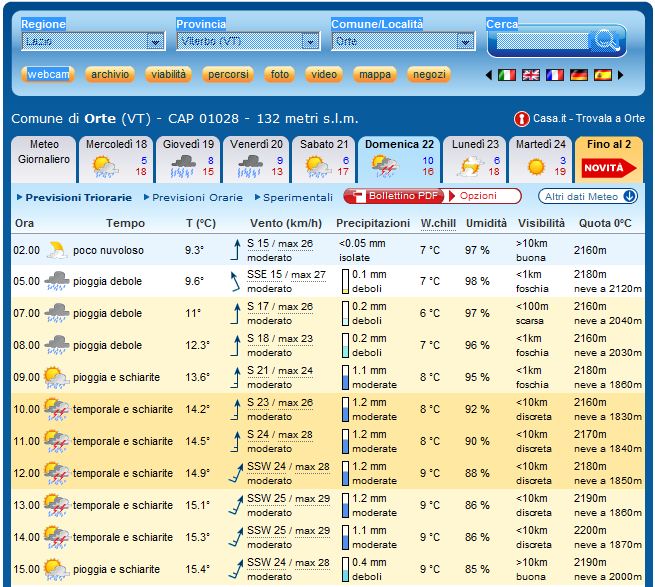655x587 pixels.
Task: Open the Comune/Località dropdown showing Orte
Action: pyautogui.click(x=403, y=41)
